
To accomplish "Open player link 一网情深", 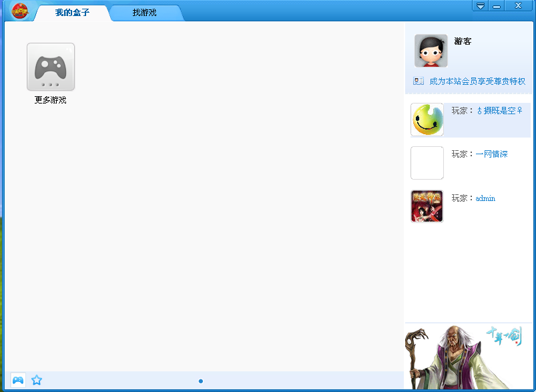I will tap(491, 154).
